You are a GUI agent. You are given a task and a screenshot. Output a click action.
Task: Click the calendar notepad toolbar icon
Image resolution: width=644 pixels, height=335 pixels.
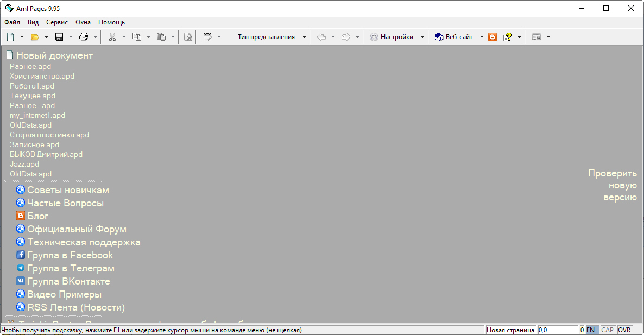(207, 37)
